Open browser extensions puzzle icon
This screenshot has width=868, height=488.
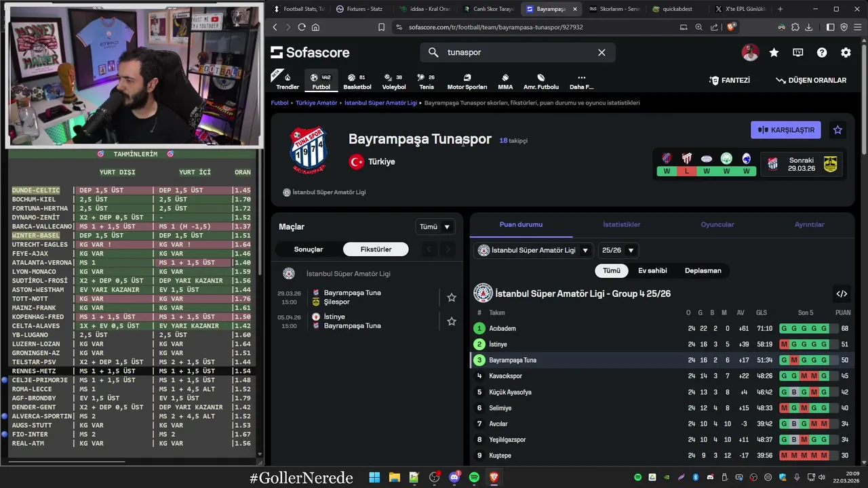pos(795,27)
